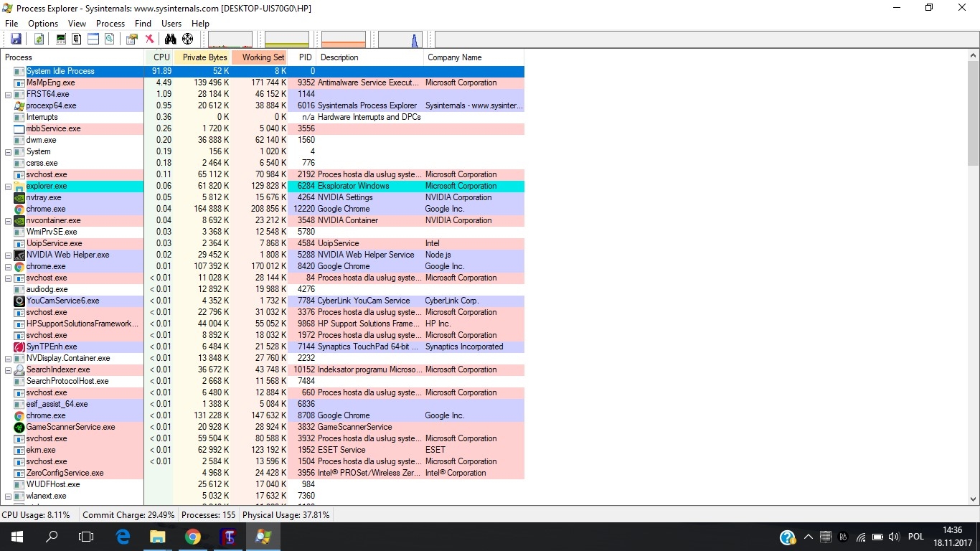Toggle the Show Process Tree icon
Viewport: 980px width, 551px height.
(77, 39)
